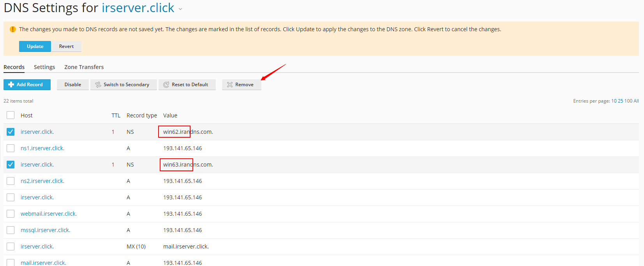Screen dimensions: 644x266
Task: Show All entries per page
Action: (636, 101)
